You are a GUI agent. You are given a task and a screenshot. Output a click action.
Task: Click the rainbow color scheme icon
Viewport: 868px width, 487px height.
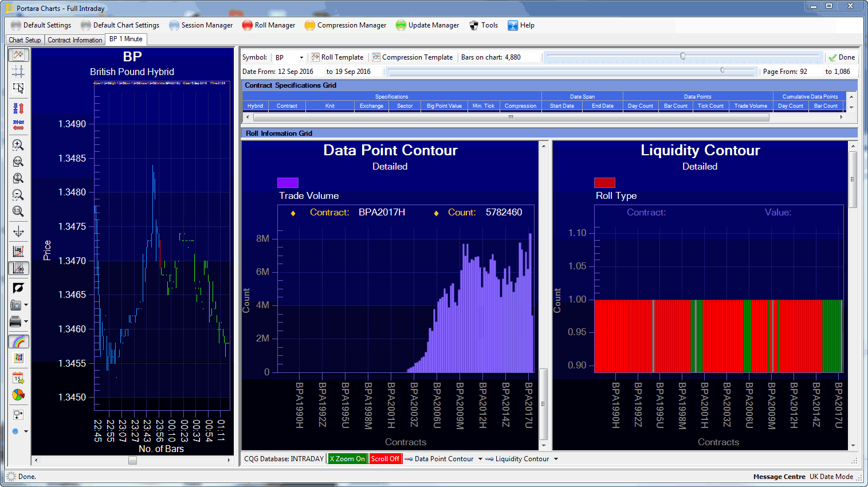pos(18,341)
